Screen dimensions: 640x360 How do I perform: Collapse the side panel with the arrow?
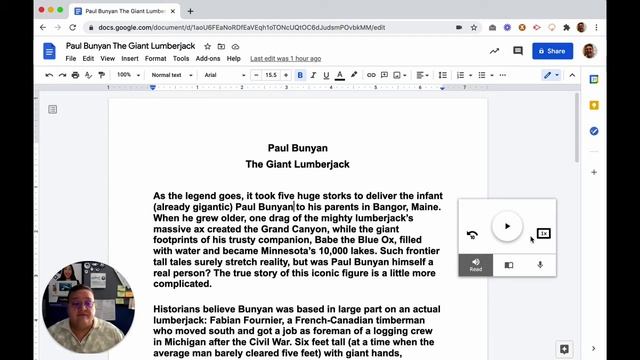point(593,349)
